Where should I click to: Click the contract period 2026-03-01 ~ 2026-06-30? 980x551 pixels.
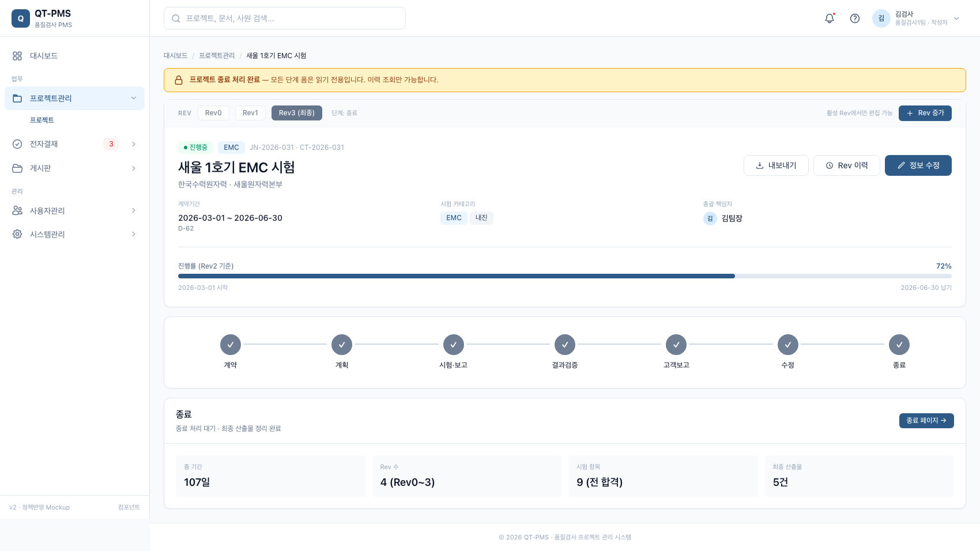(x=230, y=218)
